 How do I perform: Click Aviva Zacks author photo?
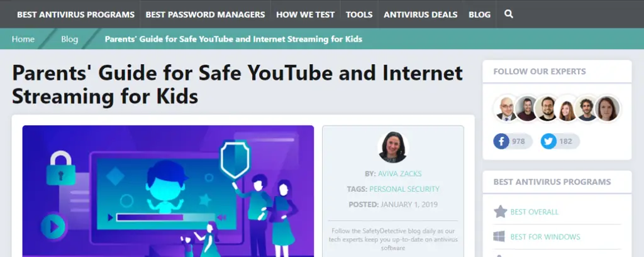[393, 147]
